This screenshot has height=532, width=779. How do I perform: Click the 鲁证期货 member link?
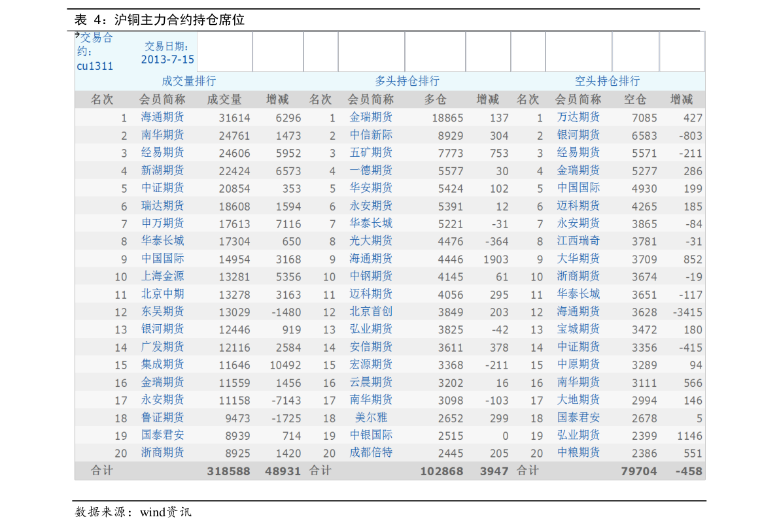(162, 418)
